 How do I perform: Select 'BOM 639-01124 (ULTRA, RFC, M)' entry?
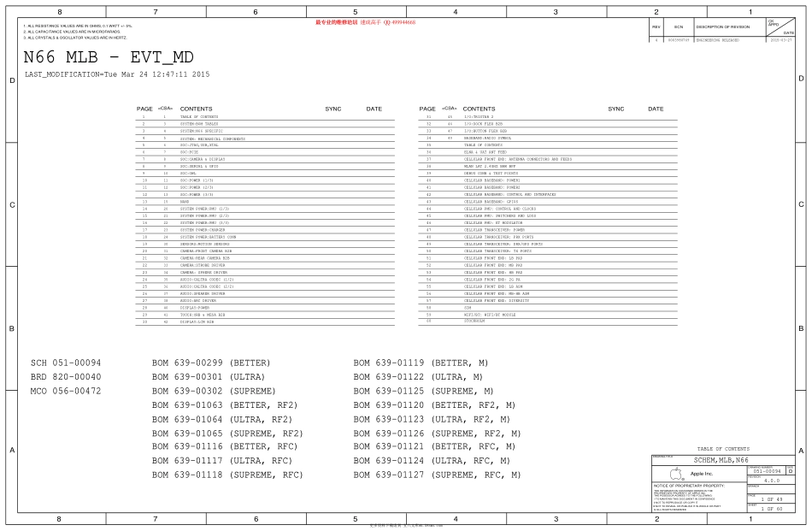(432, 460)
